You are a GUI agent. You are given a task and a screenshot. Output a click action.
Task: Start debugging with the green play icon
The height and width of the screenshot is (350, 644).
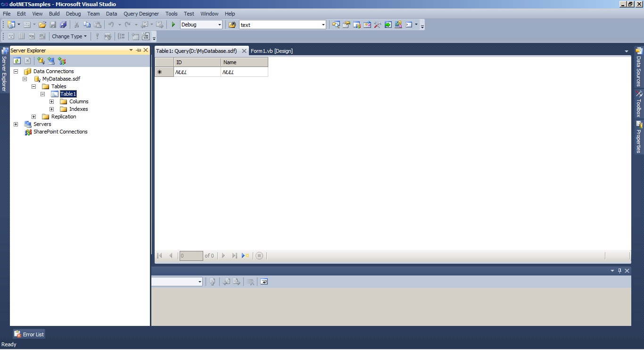click(173, 24)
